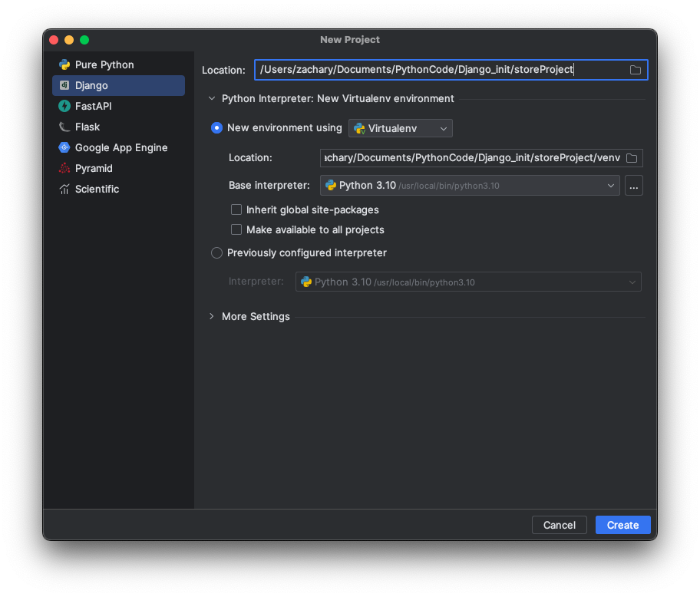Choose Previously configured interpreter option

(217, 253)
